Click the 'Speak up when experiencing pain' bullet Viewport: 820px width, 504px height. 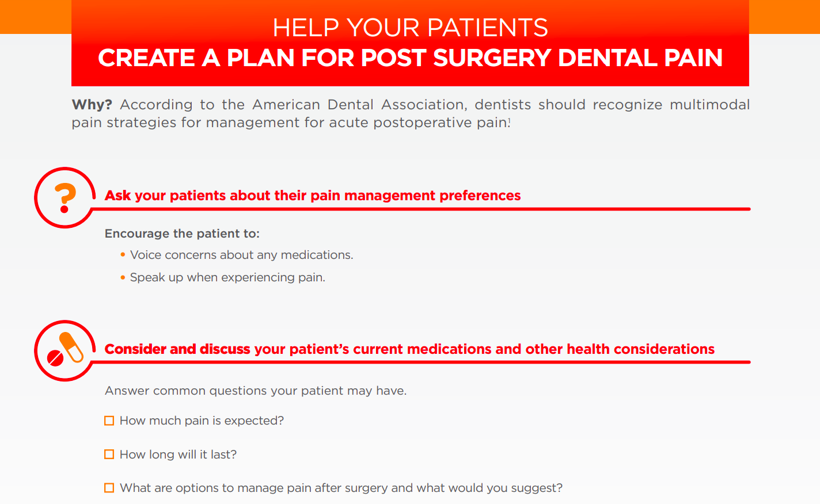[227, 277]
